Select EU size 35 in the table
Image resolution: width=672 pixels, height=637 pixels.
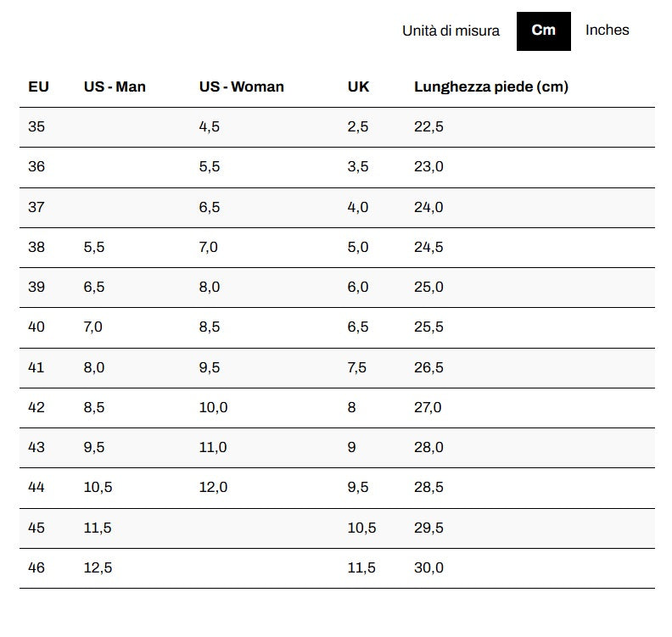tap(36, 127)
